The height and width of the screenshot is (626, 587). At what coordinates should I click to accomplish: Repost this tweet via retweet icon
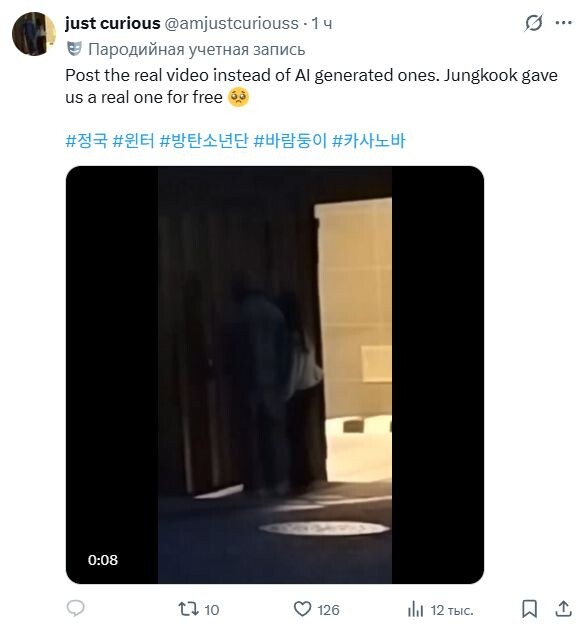click(x=188, y=609)
